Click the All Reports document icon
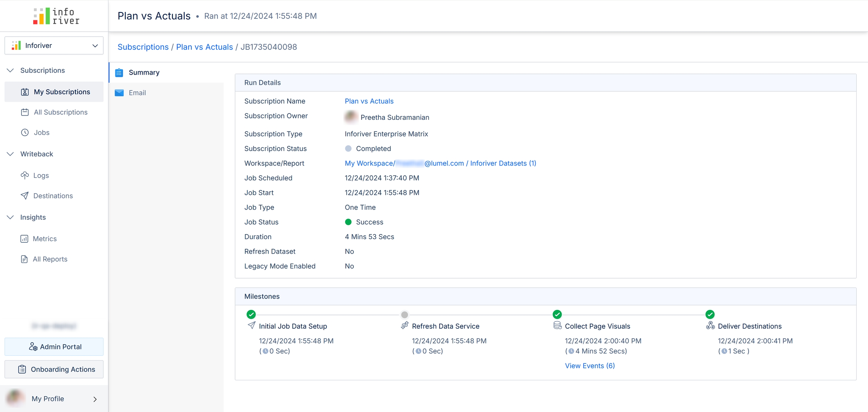868x412 pixels. click(24, 259)
